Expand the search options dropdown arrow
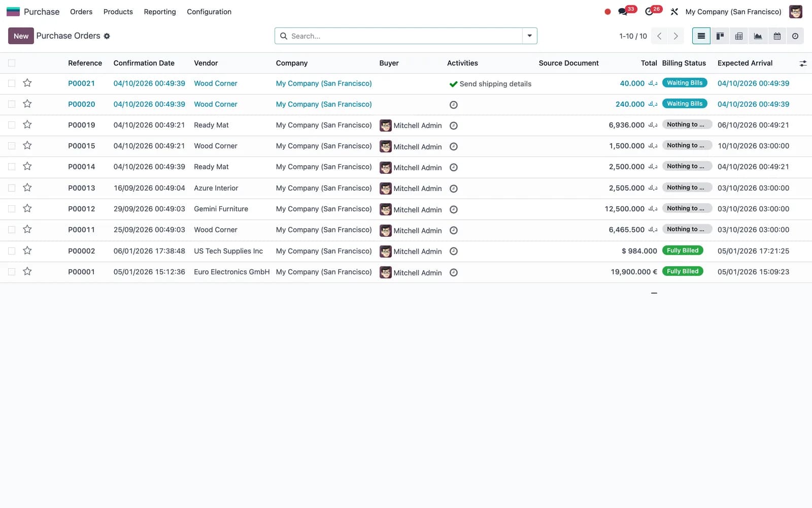Viewport: 812px width, 508px height. (529, 36)
